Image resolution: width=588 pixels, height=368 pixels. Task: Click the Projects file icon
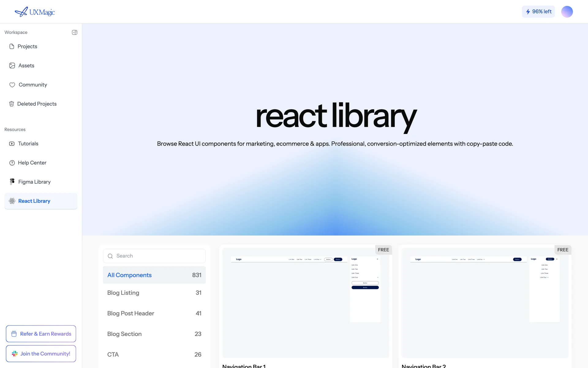point(12,46)
